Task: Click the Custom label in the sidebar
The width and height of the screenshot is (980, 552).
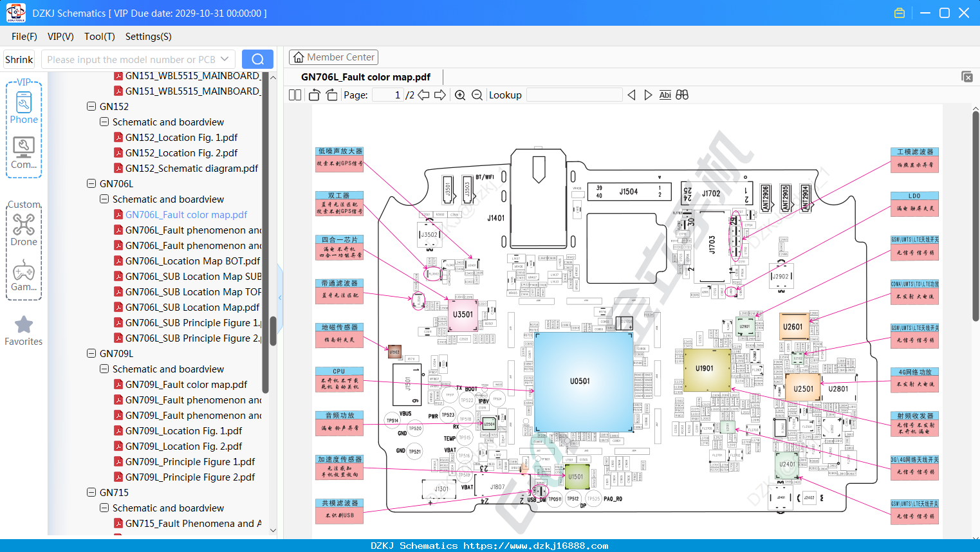Action: (x=24, y=205)
